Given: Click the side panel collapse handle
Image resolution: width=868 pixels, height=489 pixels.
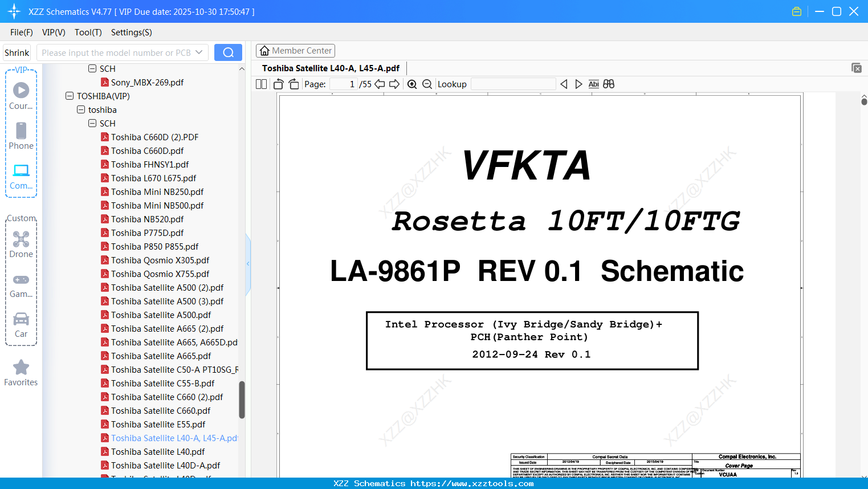Looking at the screenshot, I should [x=248, y=264].
